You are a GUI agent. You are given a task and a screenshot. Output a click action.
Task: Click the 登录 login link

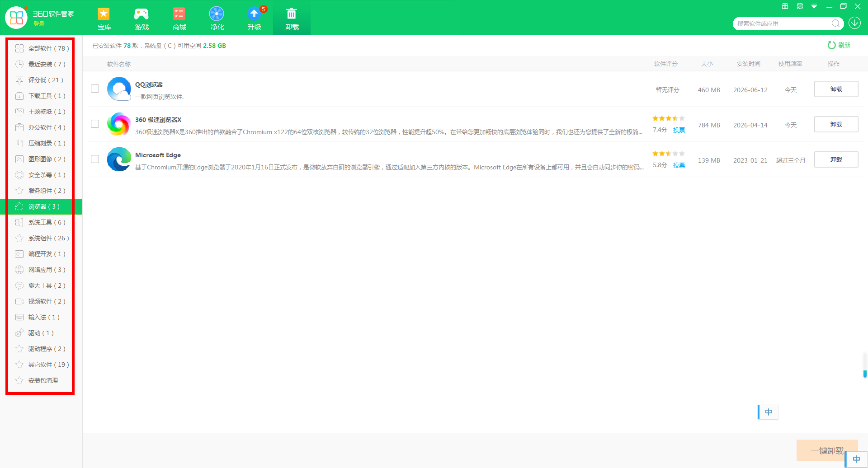(39, 24)
